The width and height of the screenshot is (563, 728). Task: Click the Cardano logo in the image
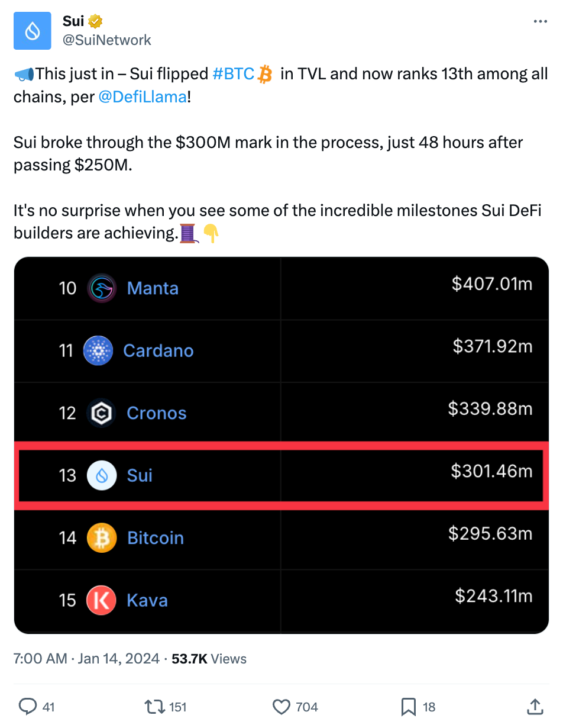click(x=98, y=350)
